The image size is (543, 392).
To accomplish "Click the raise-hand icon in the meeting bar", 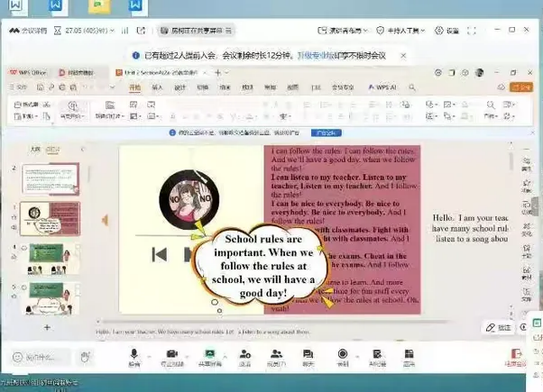I will tap(85, 357).
